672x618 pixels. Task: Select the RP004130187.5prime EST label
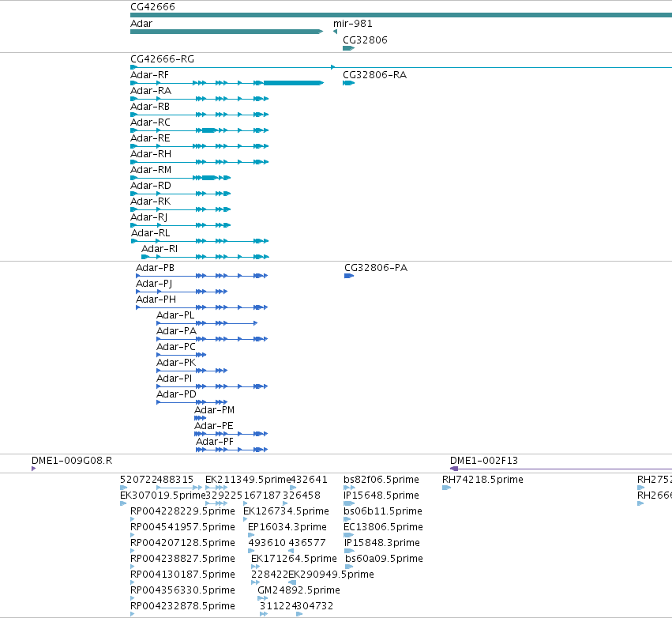[x=182, y=575]
